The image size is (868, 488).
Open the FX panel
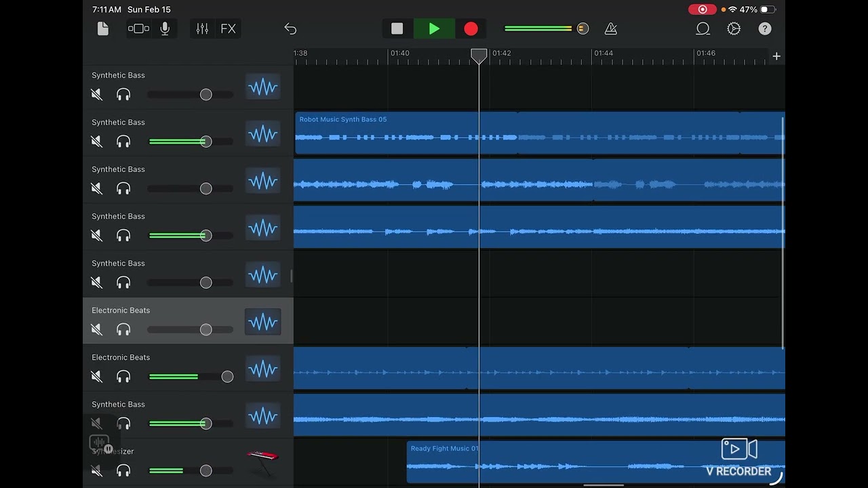(x=229, y=28)
